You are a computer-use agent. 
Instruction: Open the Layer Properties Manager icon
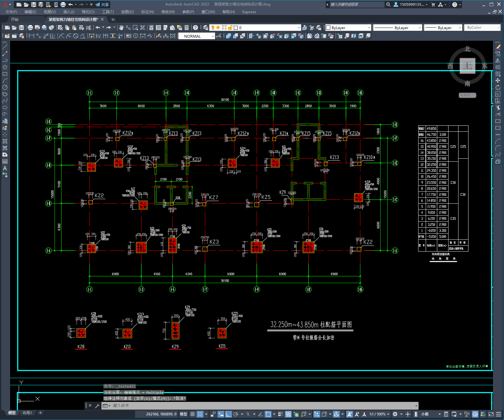206,28
